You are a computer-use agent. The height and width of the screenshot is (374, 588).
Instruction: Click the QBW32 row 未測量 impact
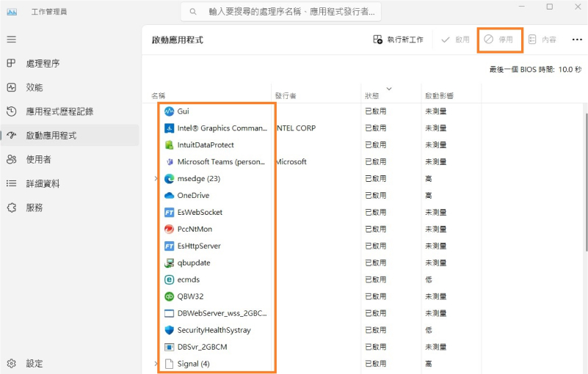coord(435,296)
